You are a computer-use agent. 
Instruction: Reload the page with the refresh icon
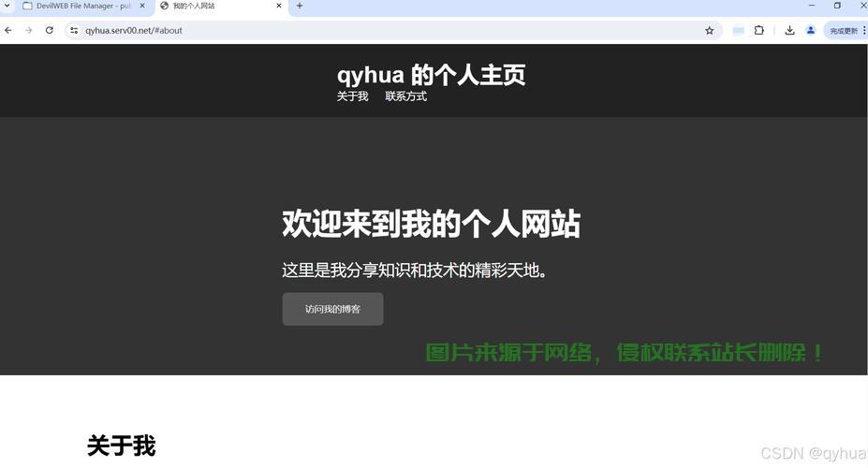tap(50, 31)
